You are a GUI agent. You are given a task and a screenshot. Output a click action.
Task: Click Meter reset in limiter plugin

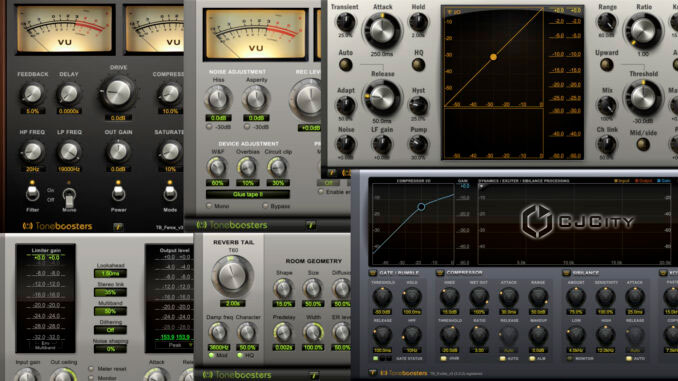pyautogui.click(x=91, y=369)
